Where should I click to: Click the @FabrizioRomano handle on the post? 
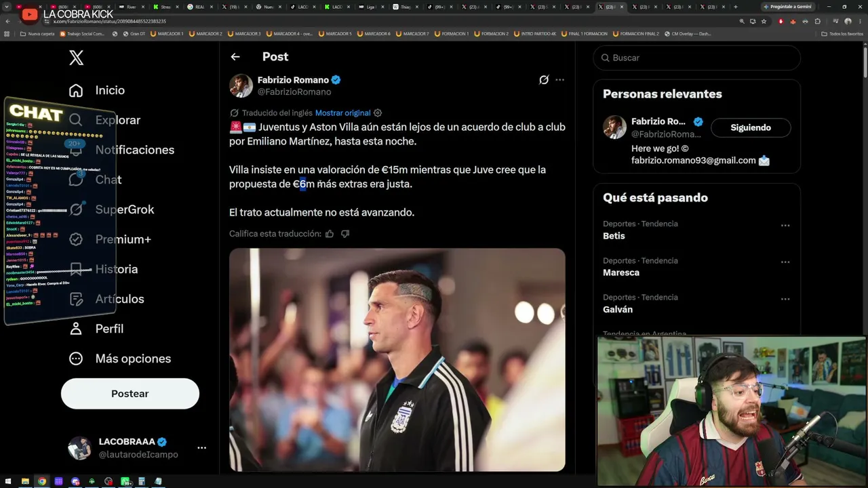294,92
